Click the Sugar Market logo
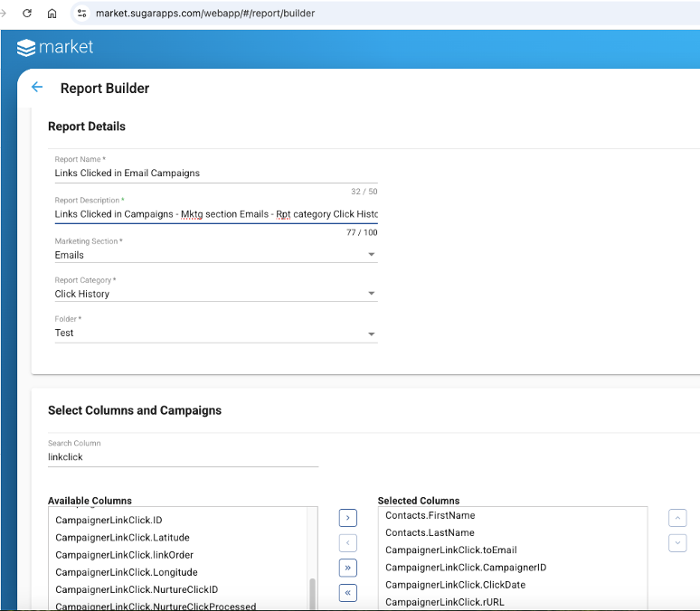The height and width of the screenshot is (611, 700). [x=55, y=47]
